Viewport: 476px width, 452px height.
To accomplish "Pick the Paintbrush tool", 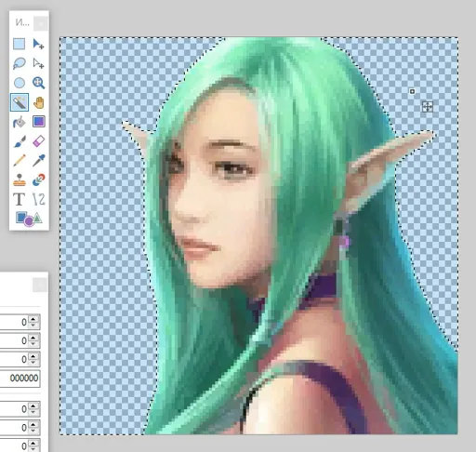I will tap(20, 141).
